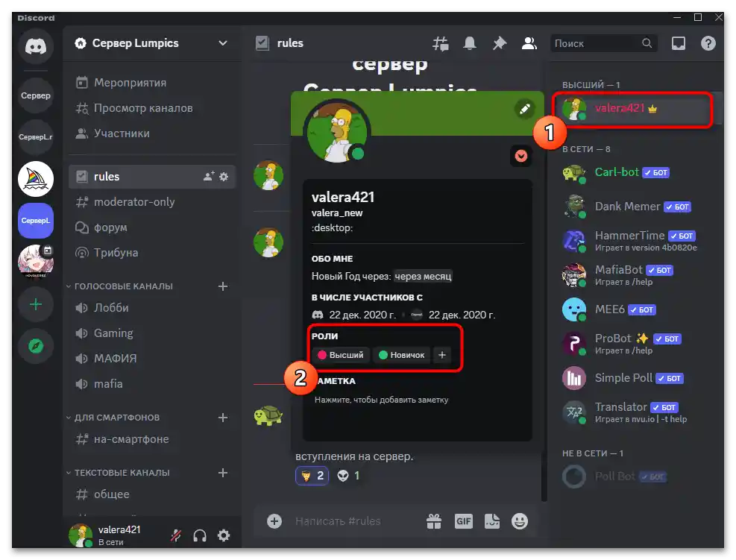Toggle microphone mute in user panel

[176, 535]
